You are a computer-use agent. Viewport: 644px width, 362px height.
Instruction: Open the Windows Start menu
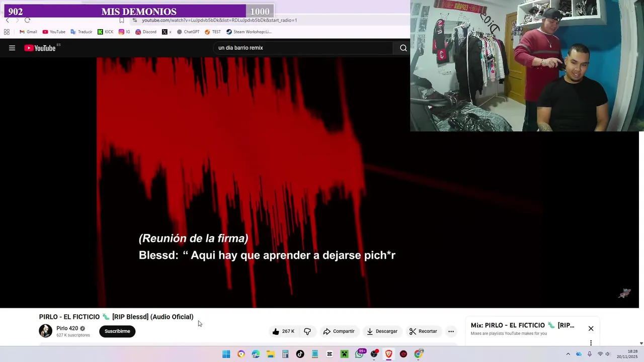pos(226,354)
